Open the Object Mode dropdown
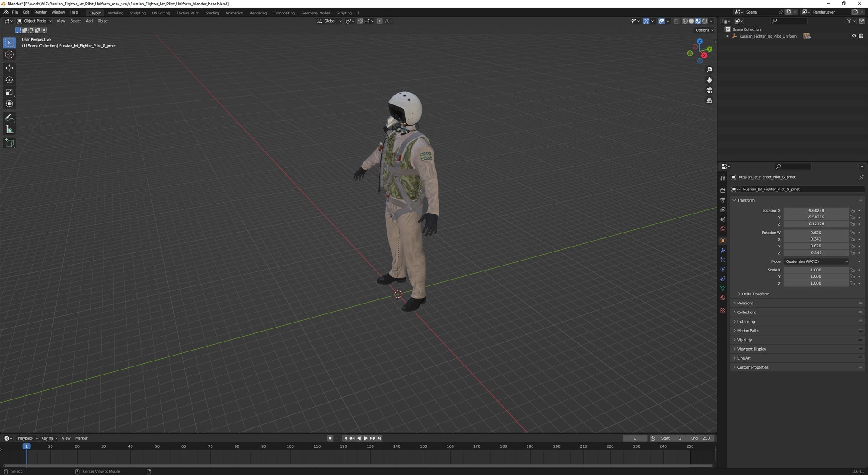 [34, 21]
